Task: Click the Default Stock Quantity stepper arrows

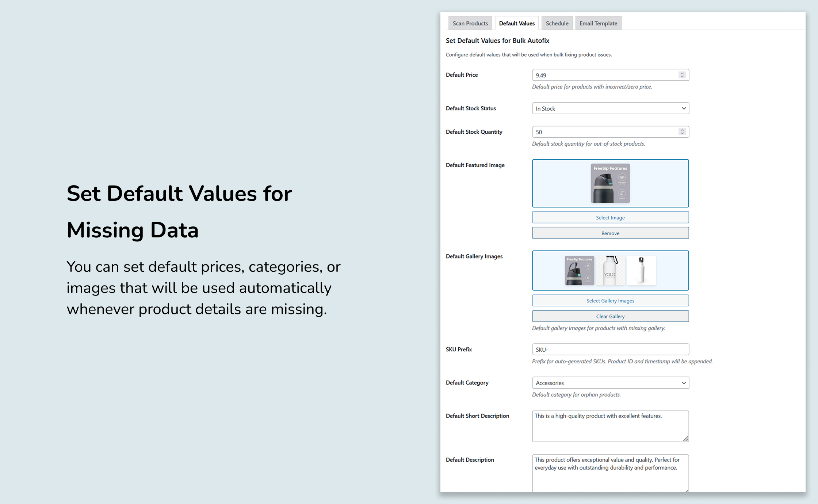Action: pos(682,132)
